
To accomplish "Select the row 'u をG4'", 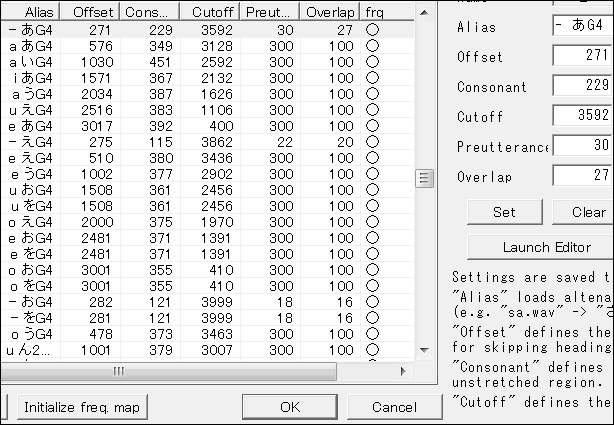I will [207, 206].
